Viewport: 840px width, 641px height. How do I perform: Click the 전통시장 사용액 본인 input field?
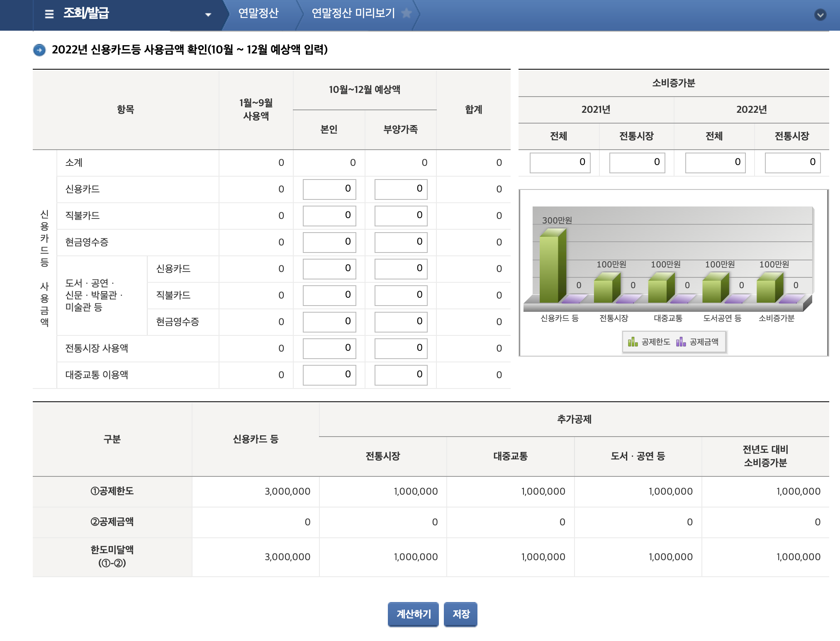[329, 348]
